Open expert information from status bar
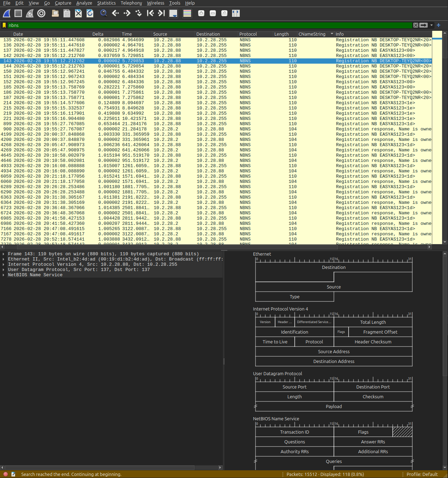The height and width of the screenshot is (478, 448). (6, 474)
